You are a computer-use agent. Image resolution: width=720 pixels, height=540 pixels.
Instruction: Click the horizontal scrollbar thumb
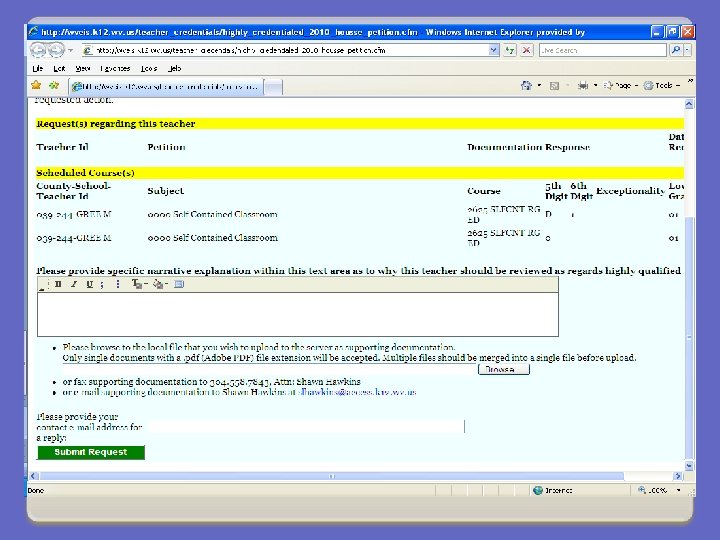click(x=332, y=476)
